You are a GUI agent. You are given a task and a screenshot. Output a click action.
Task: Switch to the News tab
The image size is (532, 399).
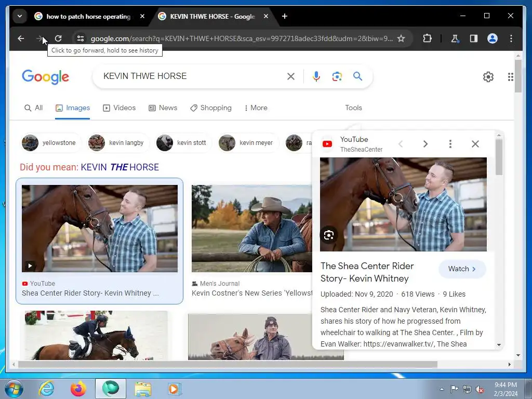(x=163, y=108)
